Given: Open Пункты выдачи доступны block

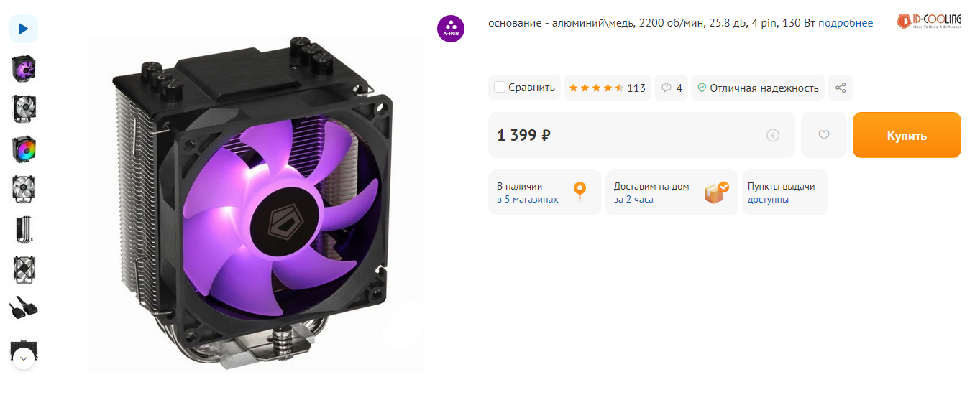Looking at the screenshot, I should [x=784, y=192].
